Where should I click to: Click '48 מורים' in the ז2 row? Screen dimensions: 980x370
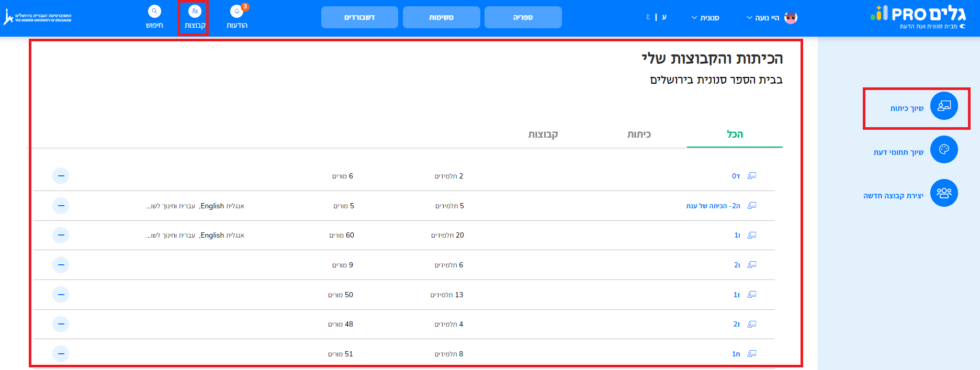(x=341, y=324)
